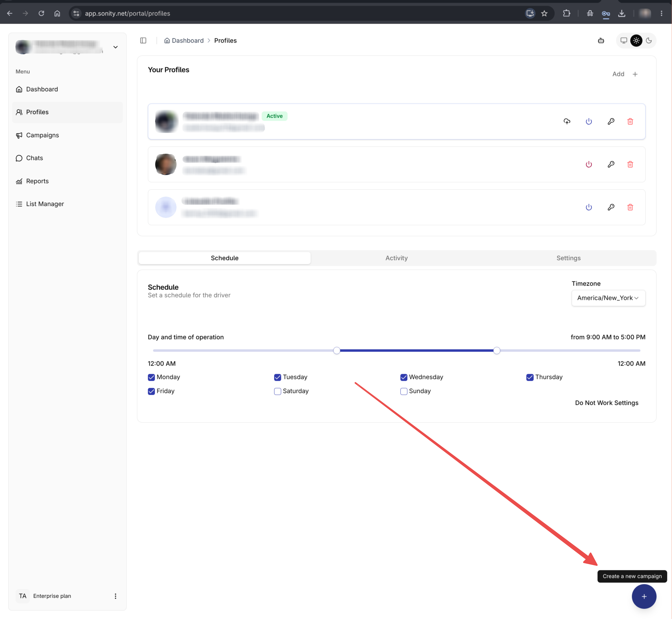
Task: Click the third profile avatar placeholder
Action: [x=166, y=207]
